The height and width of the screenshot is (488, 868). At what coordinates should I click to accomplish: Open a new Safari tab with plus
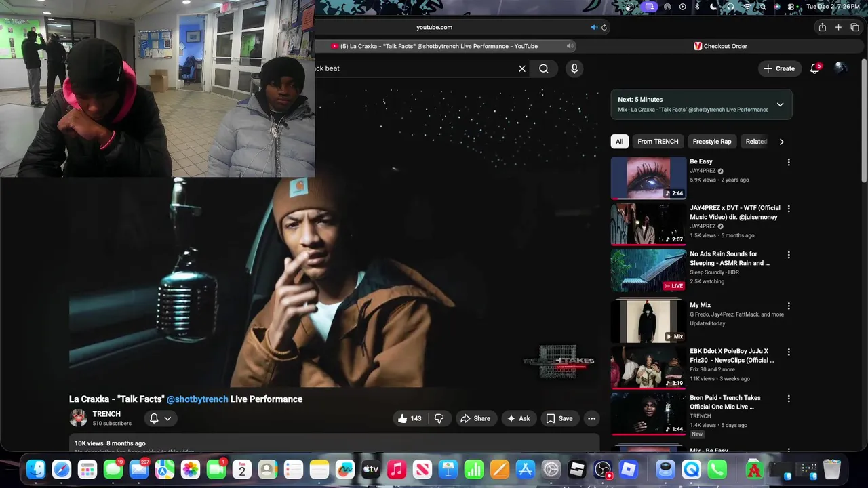[x=838, y=27]
